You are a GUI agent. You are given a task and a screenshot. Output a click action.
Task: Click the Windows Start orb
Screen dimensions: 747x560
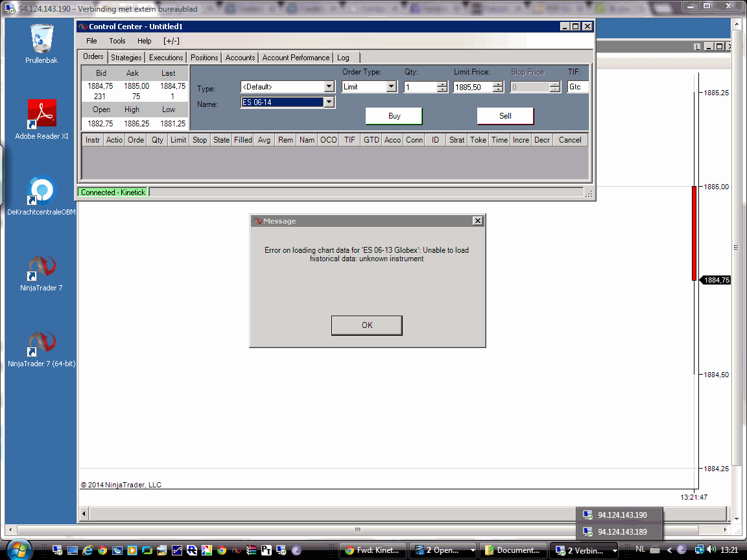tap(19, 550)
